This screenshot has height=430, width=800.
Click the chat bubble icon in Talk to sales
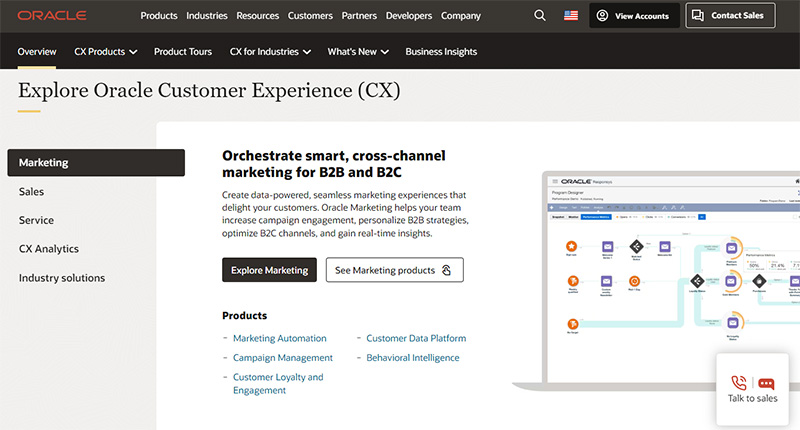[x=766, y=384]
